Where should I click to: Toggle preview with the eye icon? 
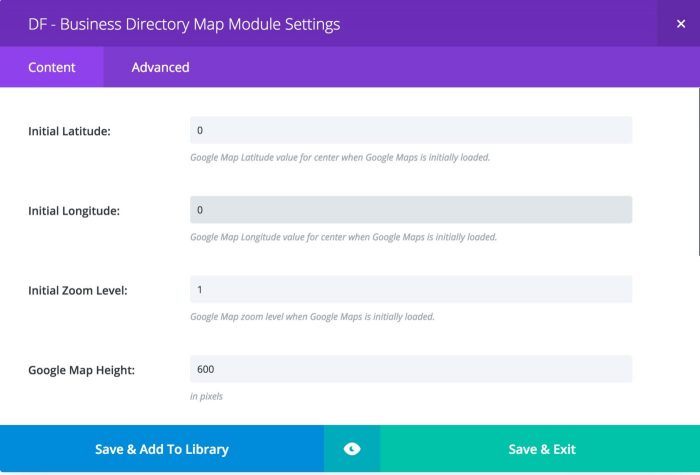point(352,449)
